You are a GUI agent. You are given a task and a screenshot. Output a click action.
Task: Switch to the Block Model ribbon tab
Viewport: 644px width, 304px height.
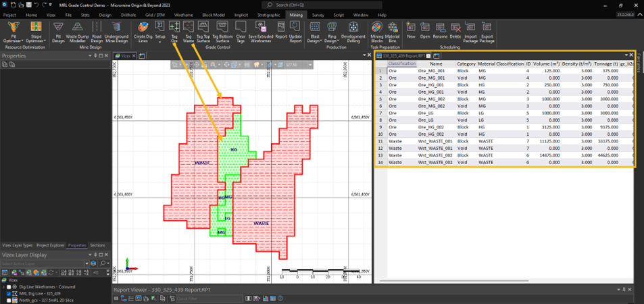(x=214, y=14)
